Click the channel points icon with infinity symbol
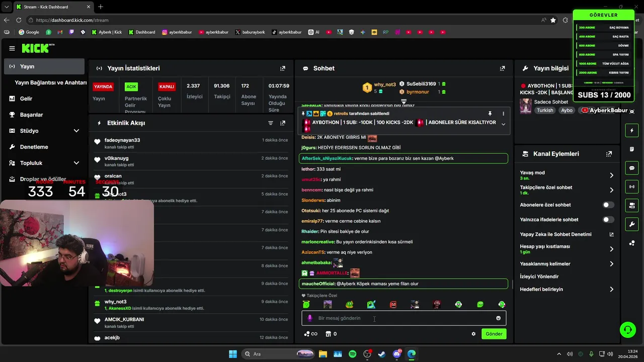 click(x=310, y=334)
